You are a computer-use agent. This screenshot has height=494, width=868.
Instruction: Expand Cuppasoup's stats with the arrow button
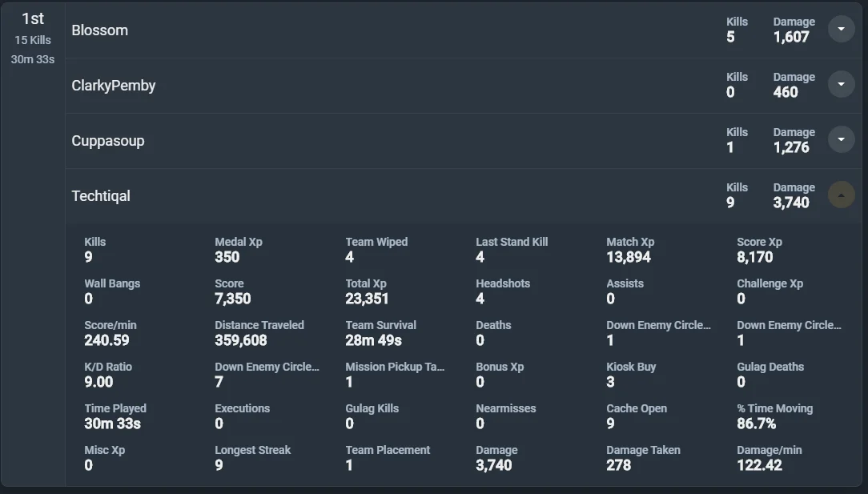(x=841, y=139)
